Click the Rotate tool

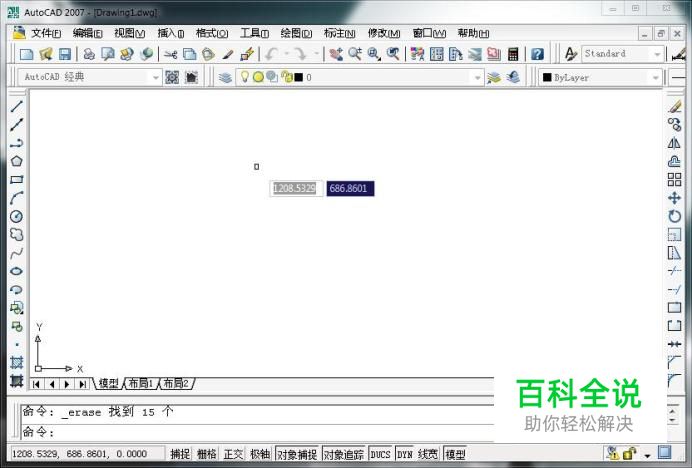click(674, 216)
